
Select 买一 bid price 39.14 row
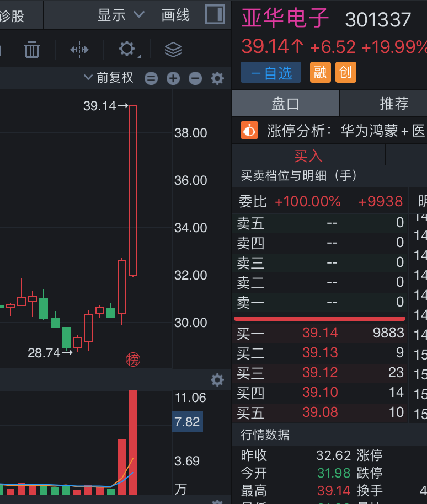319,333
